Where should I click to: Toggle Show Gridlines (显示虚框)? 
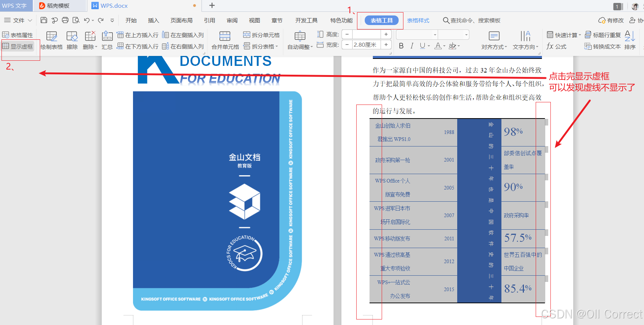coord(18,46)
